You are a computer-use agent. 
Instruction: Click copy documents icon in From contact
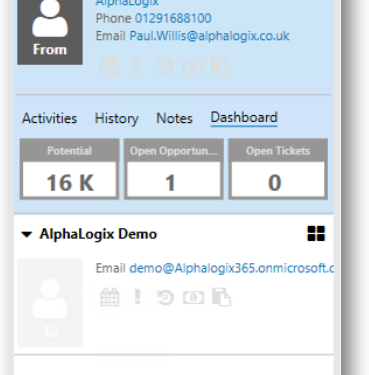[x=221, y=66]
